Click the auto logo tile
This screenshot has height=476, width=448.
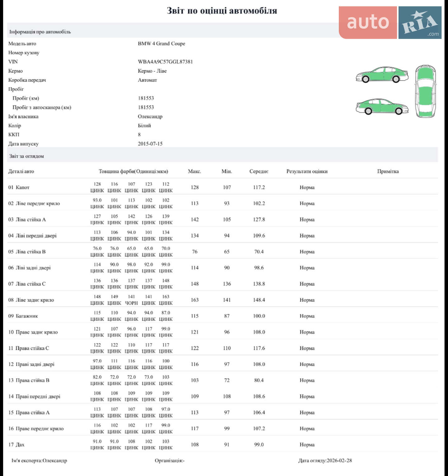pyautogui.click(x=368, y=22)
